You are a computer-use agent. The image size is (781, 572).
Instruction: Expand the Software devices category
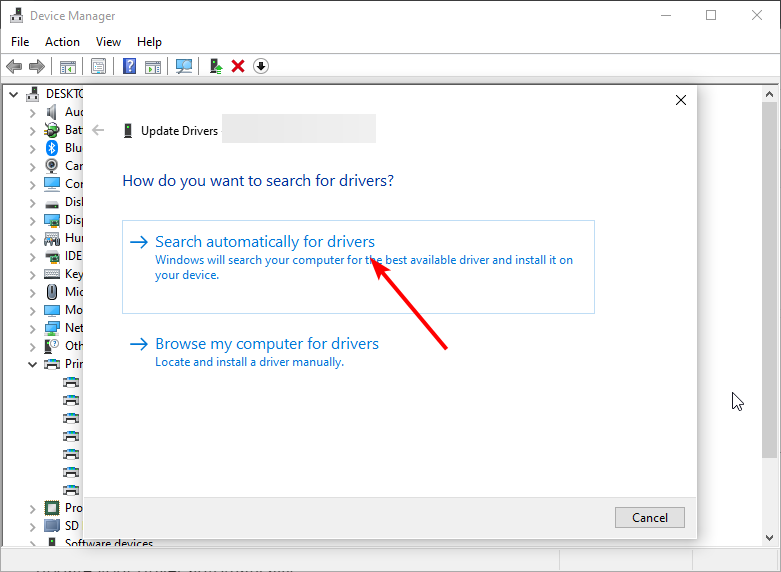[32, 544]
